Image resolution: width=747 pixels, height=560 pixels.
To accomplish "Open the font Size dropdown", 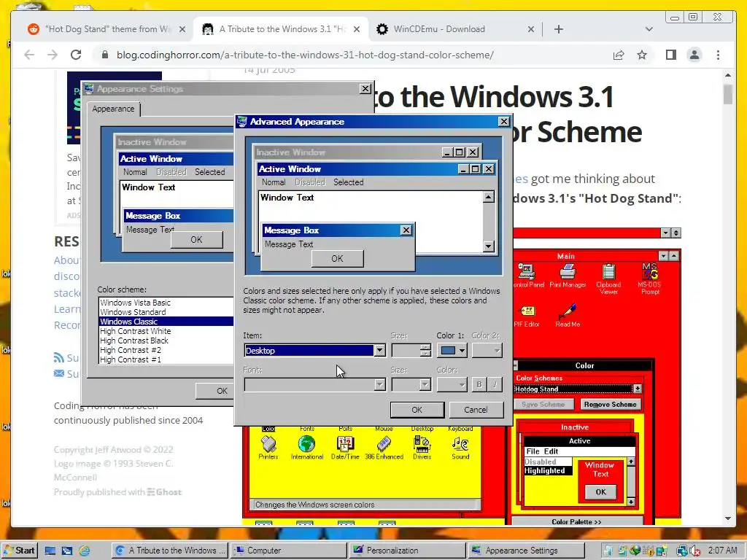I will (411, 384).
